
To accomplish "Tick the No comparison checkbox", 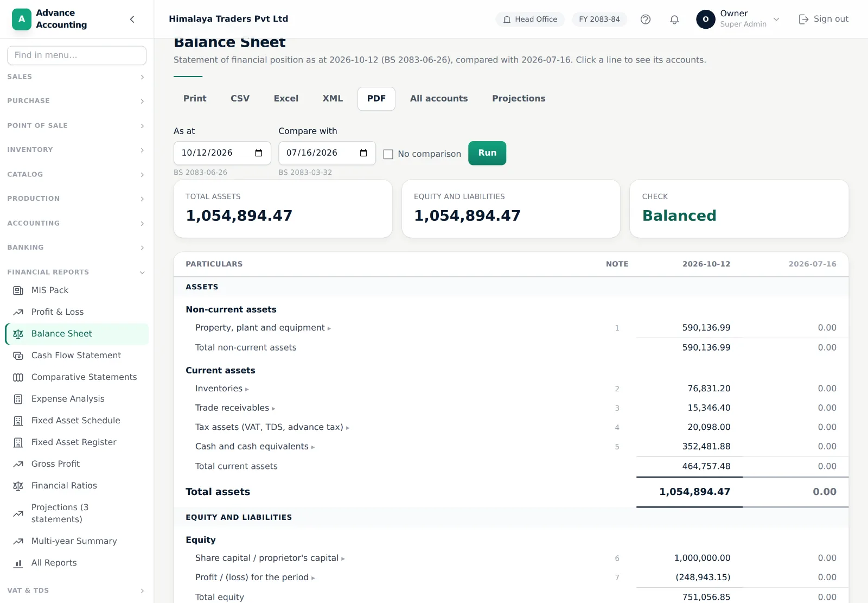I will (x=388, y=154).
